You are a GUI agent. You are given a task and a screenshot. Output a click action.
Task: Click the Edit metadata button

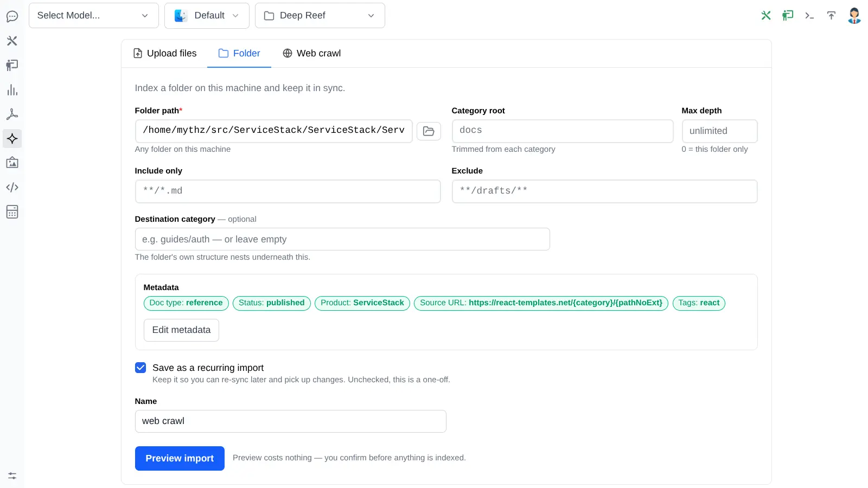click(181, 330)
